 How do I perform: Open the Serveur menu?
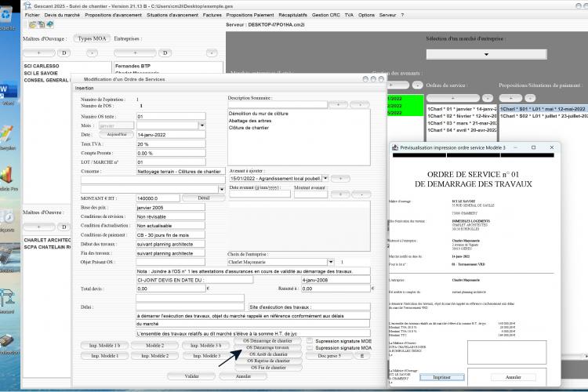(x=387, y=15)
